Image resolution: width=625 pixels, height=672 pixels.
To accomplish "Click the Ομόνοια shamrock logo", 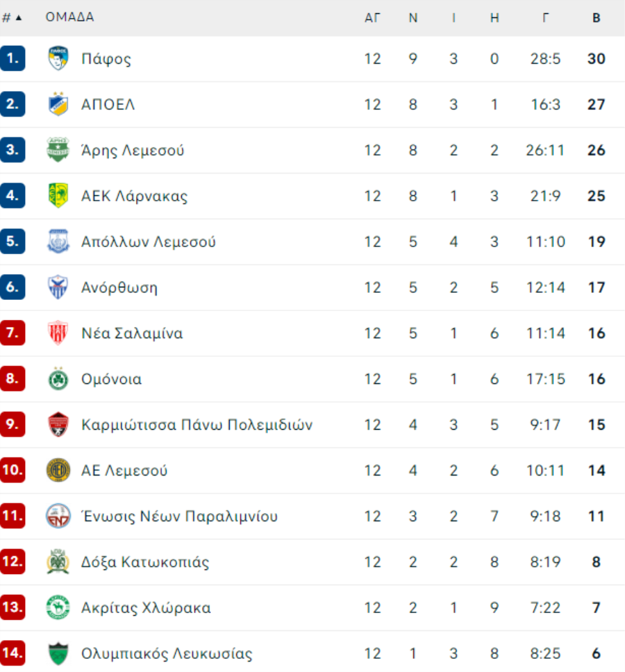I will pos(58,378).
